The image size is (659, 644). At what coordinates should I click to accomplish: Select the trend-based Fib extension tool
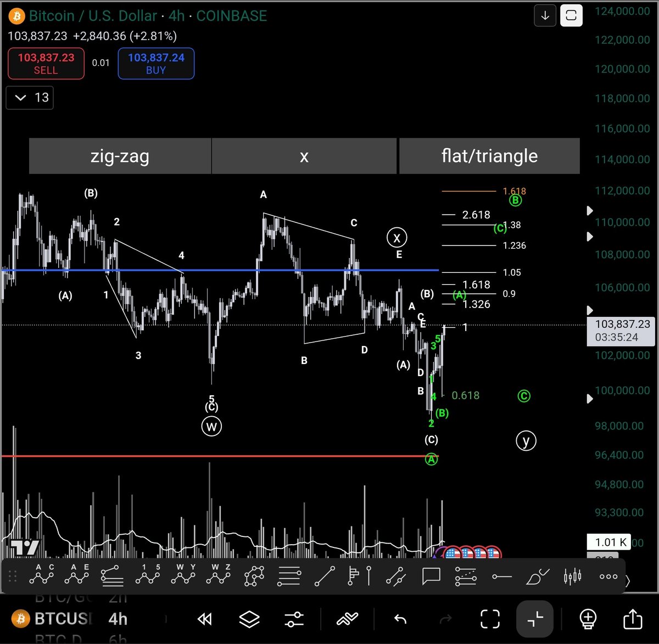[466, 576]
